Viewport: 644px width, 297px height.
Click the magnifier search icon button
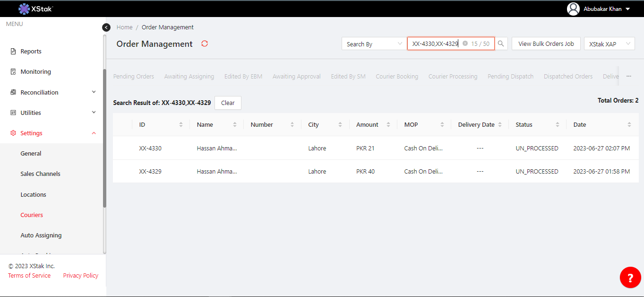[x=501, y=44]
